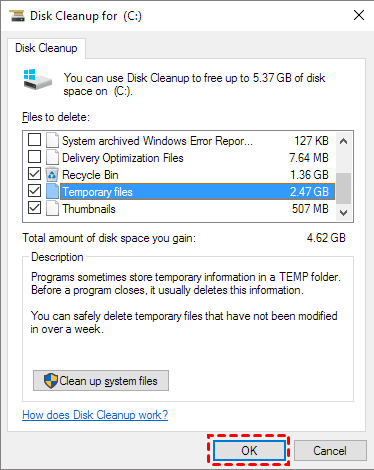This screenshot has height=470, width=374.
Task: Click the file list scrollbar thumb
Action: click(343, 188)
